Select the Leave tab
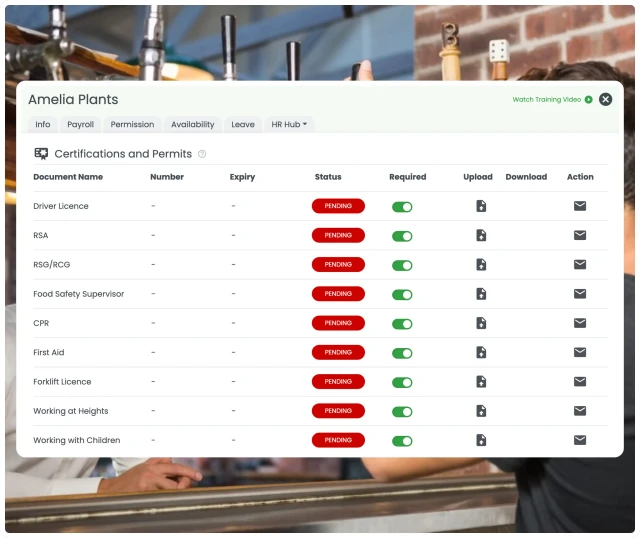 coord(243,125)
